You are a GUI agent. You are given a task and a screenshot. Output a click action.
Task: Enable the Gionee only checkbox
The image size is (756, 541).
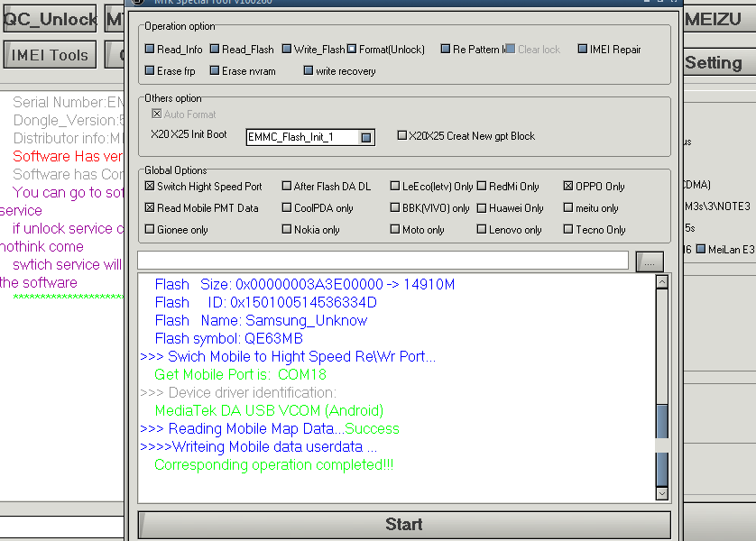[x=177, y=229]
